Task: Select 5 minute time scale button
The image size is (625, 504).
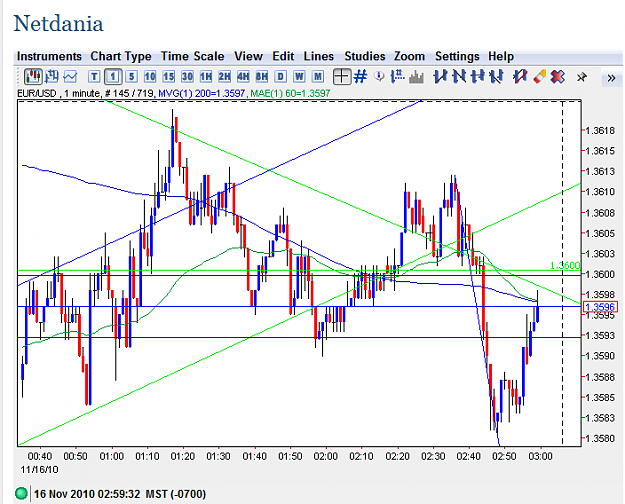Action: (x=131, y=76)
